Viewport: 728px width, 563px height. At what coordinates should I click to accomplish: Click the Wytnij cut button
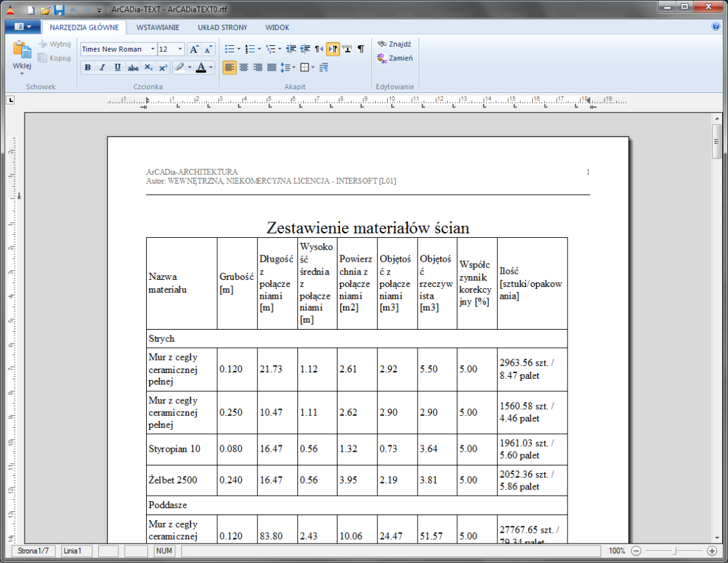tap(55, 44)
